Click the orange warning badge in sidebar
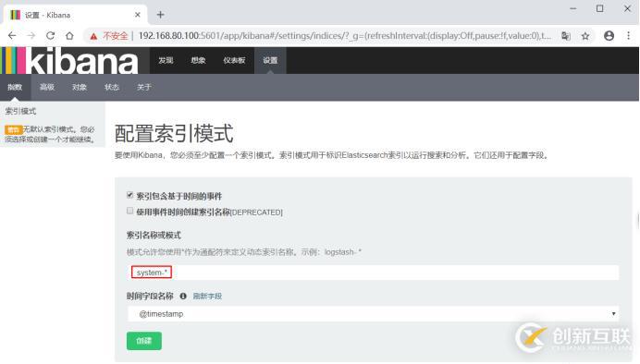The width and height of the screenshot is (640, 364). click(x=13, y=129)
